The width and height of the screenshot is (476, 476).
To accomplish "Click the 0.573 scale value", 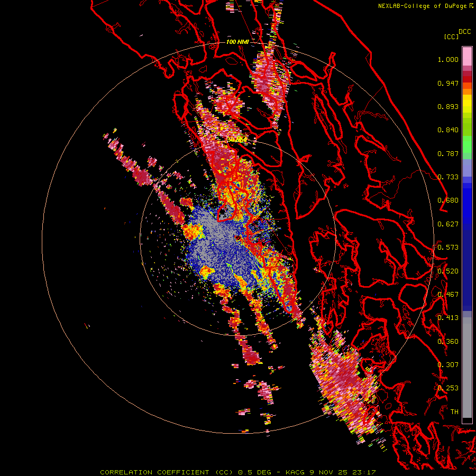I will 448,248.
